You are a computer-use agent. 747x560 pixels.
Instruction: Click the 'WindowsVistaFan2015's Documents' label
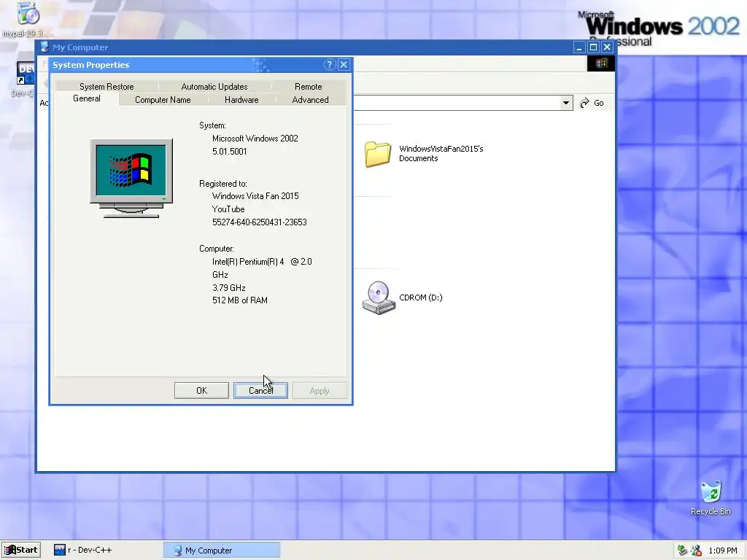(x=441, y=153)
